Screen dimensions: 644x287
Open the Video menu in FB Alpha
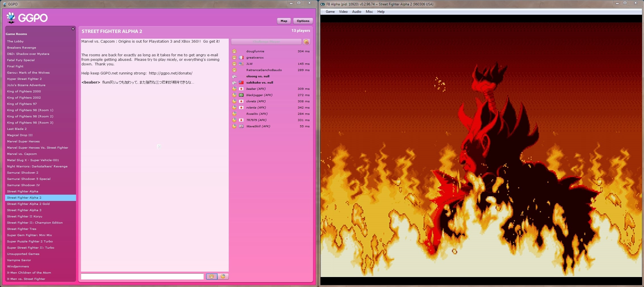[343, 12]
